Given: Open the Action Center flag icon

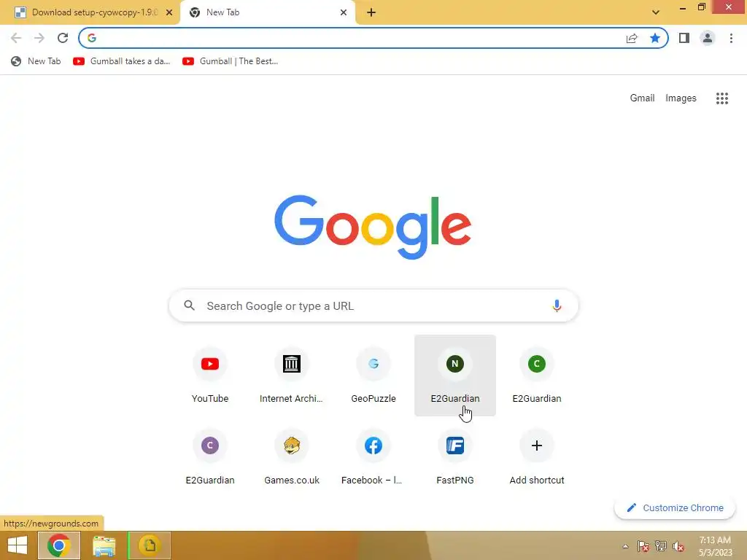Looking at the screenshot, I should click(x=643, y=546).
